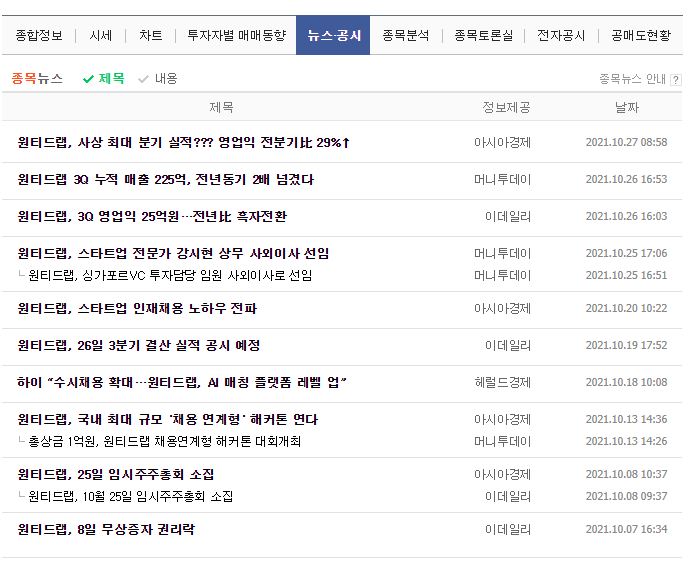Click the 날짜 column header
The width and height of the screenshot is (691, 570).
point(627,107)
